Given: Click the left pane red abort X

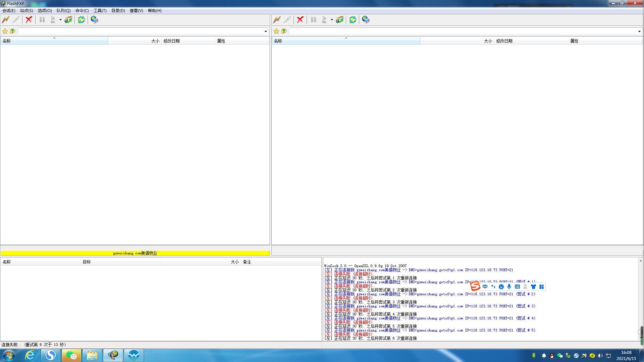Looking at the screenshot, I should (x=29, y=20).
